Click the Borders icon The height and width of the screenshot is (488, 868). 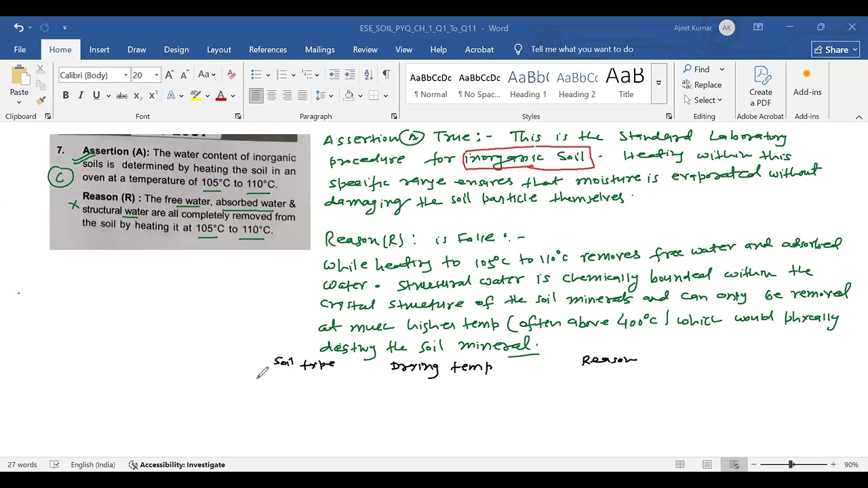(x=374, y=96)
